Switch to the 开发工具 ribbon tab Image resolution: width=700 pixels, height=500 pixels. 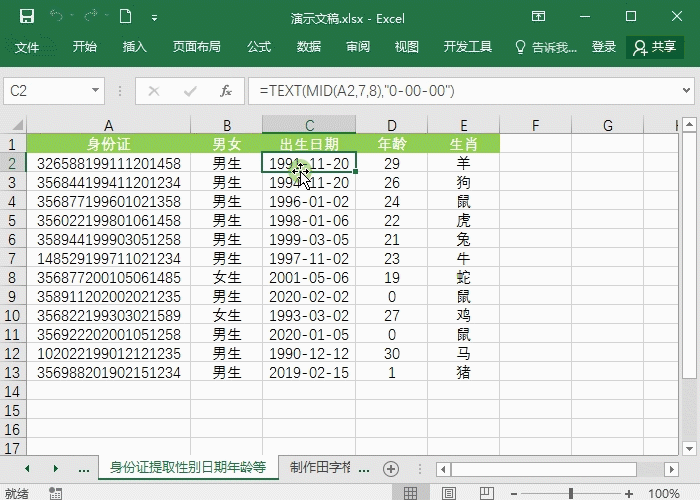[x=467, y=46]
